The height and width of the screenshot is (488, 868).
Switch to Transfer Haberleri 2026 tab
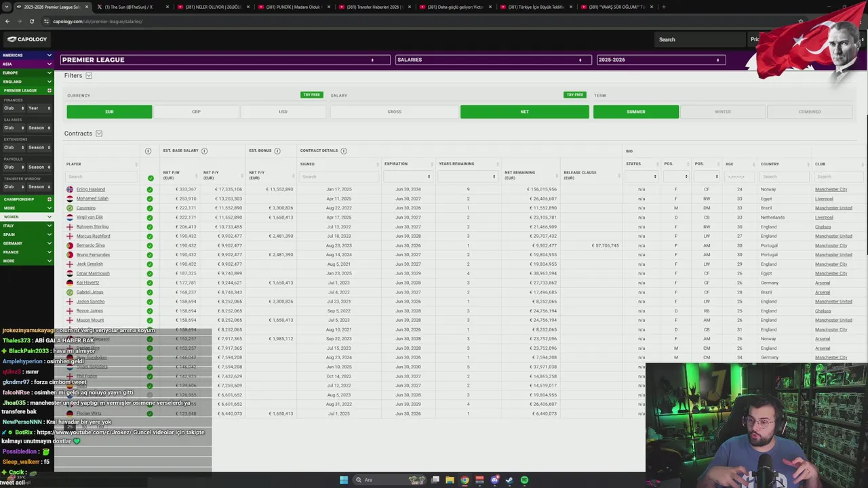pyautogui.click(x=374, y=7)
